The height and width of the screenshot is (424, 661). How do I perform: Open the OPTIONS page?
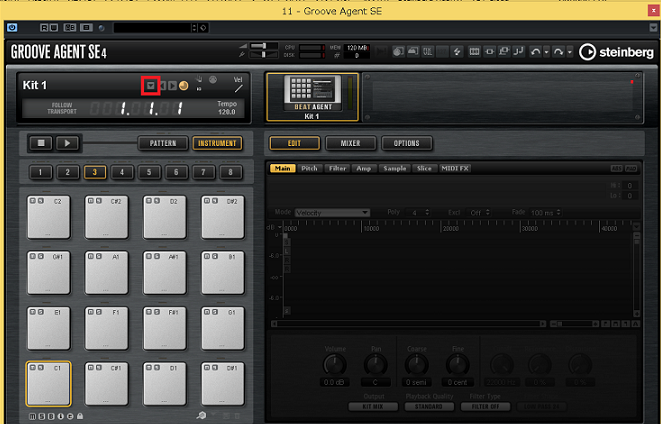coord(406,143)
